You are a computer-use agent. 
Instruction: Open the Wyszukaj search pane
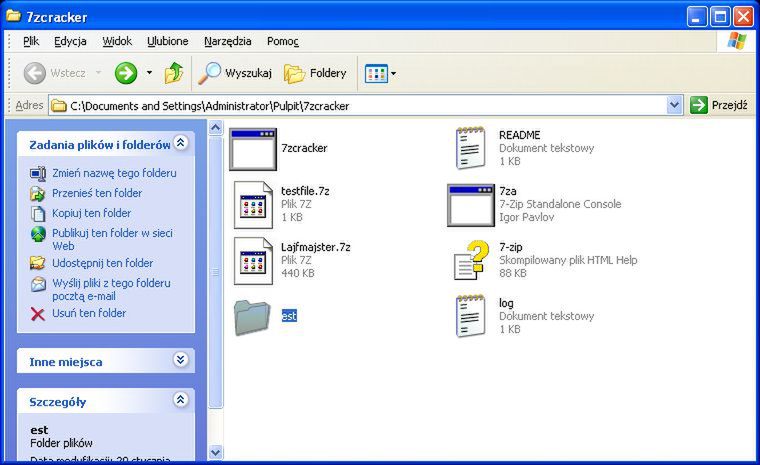(x=236, y=73)
